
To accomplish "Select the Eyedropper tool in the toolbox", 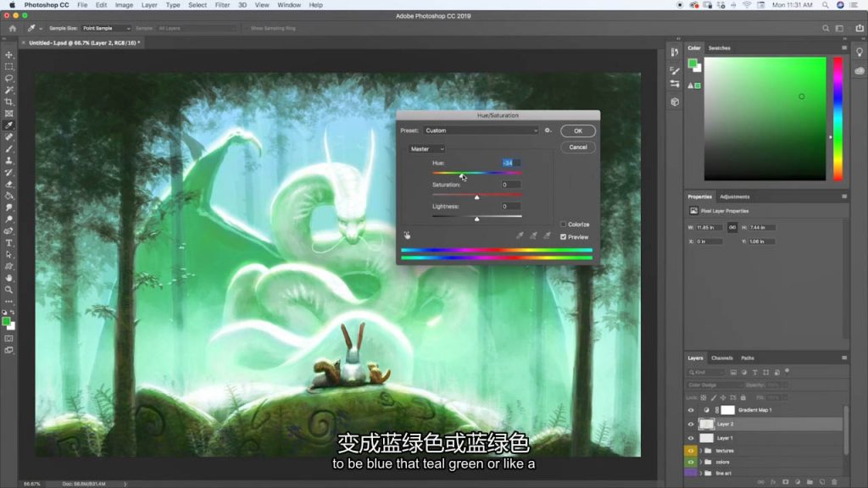I will (x=8, y=125).
